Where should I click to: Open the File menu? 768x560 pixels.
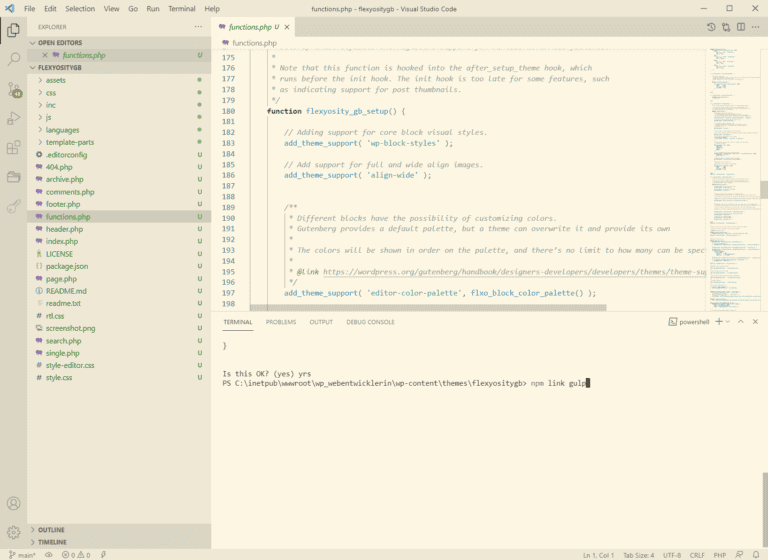(x=29, y=8)
